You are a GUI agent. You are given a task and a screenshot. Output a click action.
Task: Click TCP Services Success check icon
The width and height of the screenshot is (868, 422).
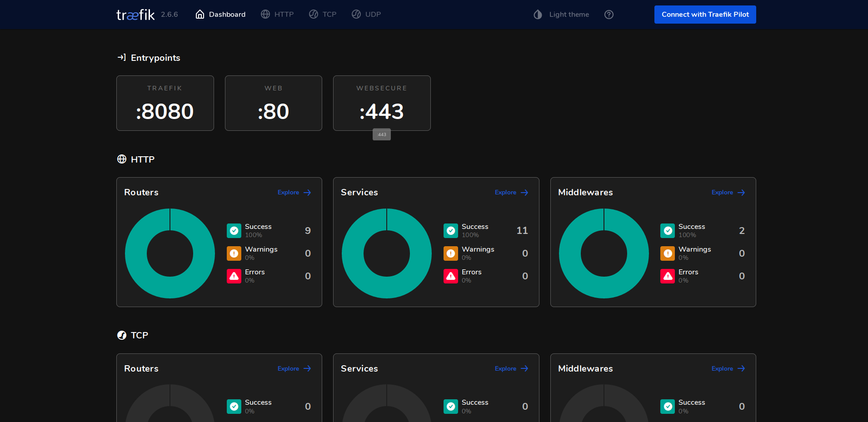click(x=451, y=407)
